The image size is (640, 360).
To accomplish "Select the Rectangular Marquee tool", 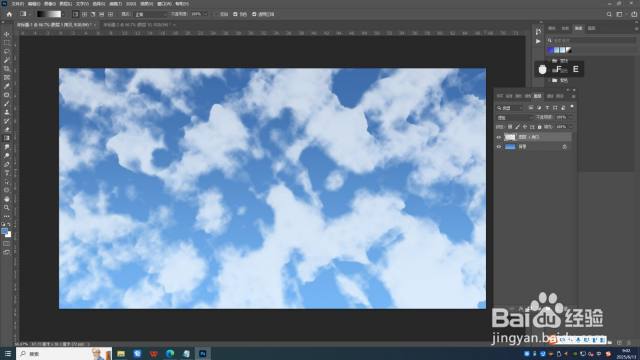I will click(x=7, y=43).
